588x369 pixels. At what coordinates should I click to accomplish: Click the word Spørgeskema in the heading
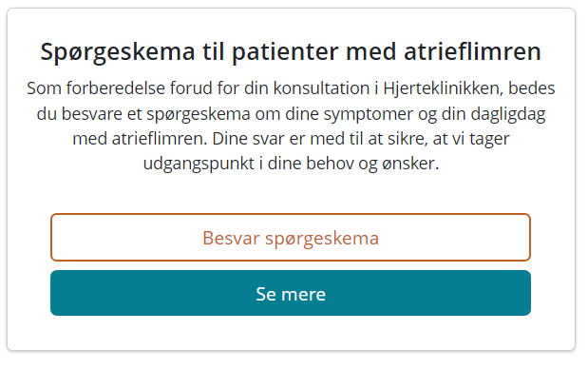(x=118, y=52)
